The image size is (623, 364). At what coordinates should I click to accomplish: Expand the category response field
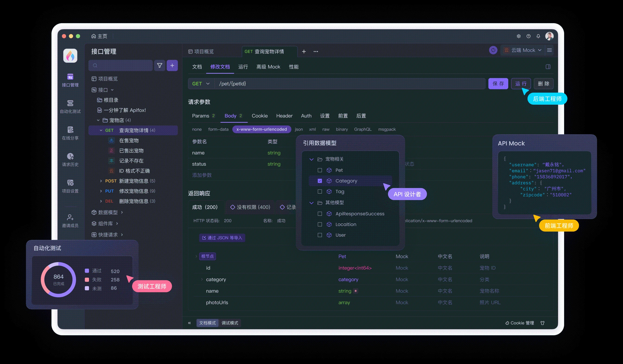(x=202, y=279)
